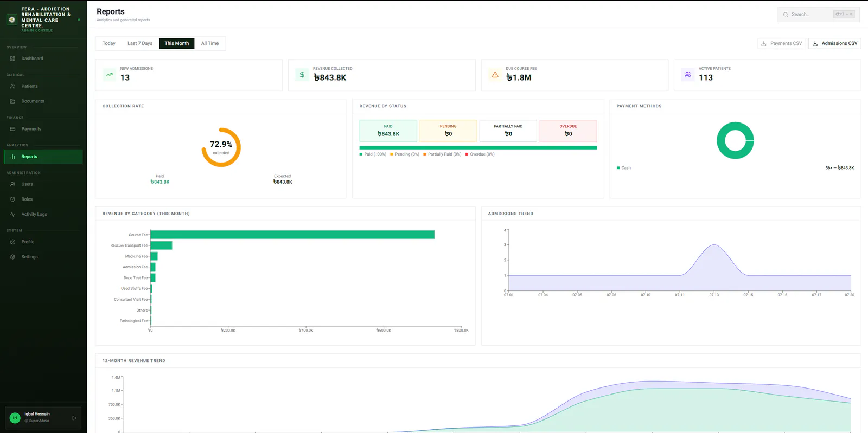Viewport: 868px width, 433px height.
Task: Click the Revenue Collected dollar icon
Action: coord(302,75)
